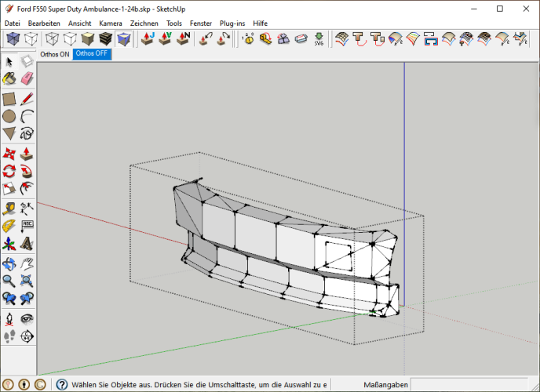Image resolution: width=540 pixels, height=392 pixels.
Task: Choose the Circle drawing tool
Action: [9, 116]
